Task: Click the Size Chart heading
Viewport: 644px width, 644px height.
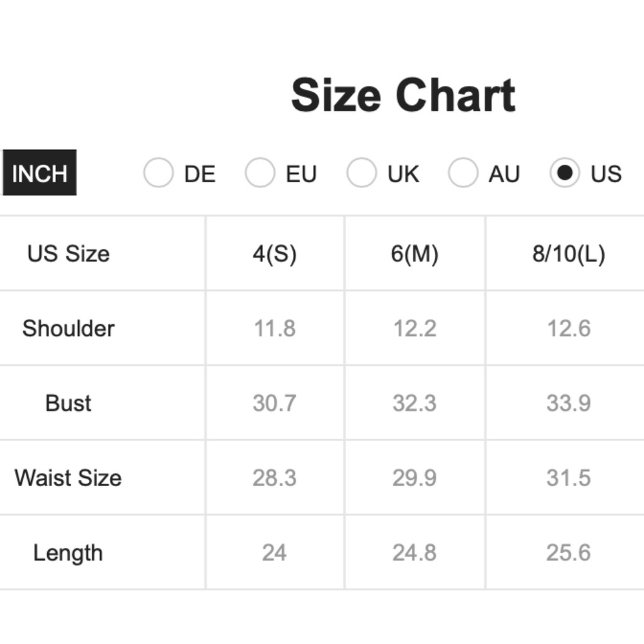Action: coord(403,95)
